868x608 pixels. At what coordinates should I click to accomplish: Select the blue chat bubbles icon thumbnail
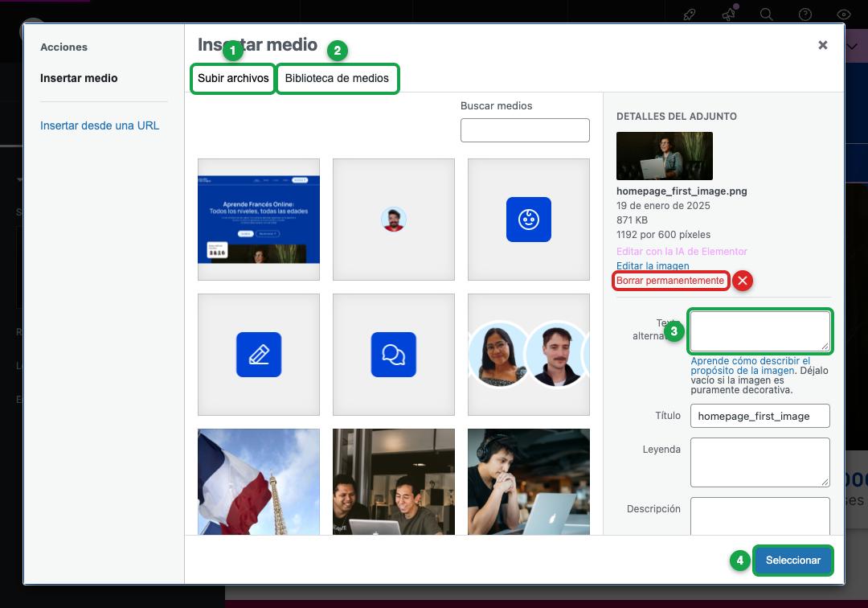tap(394, 355)
